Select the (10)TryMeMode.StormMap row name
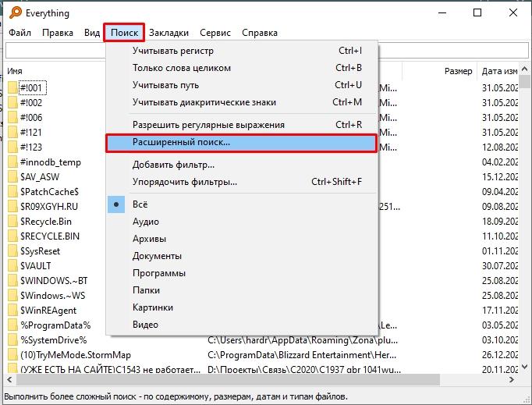532x405 pixels. pyautogui.click(x=76, y=355)
